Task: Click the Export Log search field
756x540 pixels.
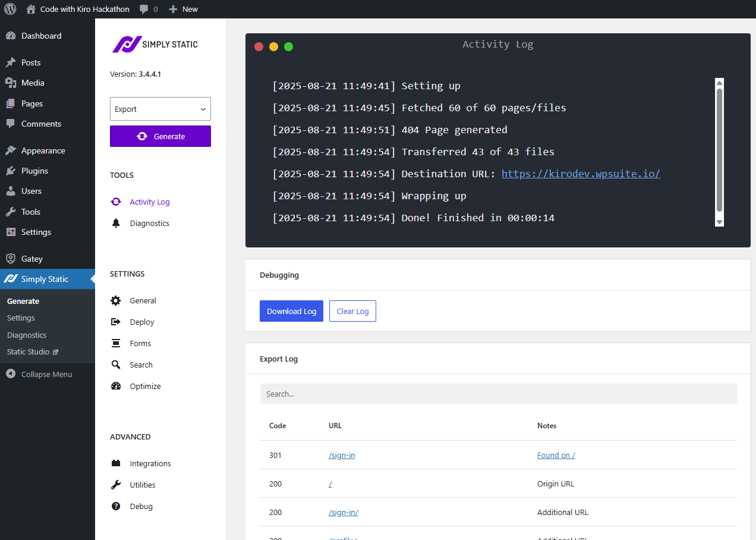Action: click(x=498, y=394)
